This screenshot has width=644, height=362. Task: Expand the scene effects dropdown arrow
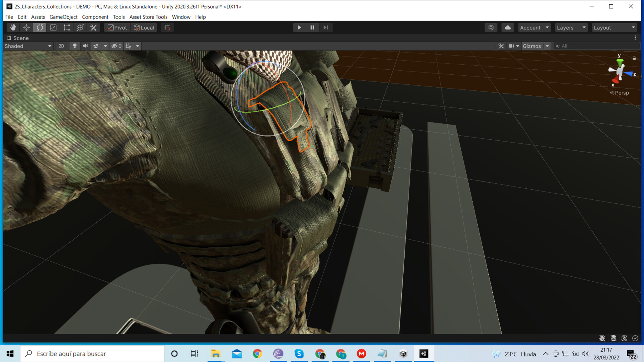click(x=105, y=46)
